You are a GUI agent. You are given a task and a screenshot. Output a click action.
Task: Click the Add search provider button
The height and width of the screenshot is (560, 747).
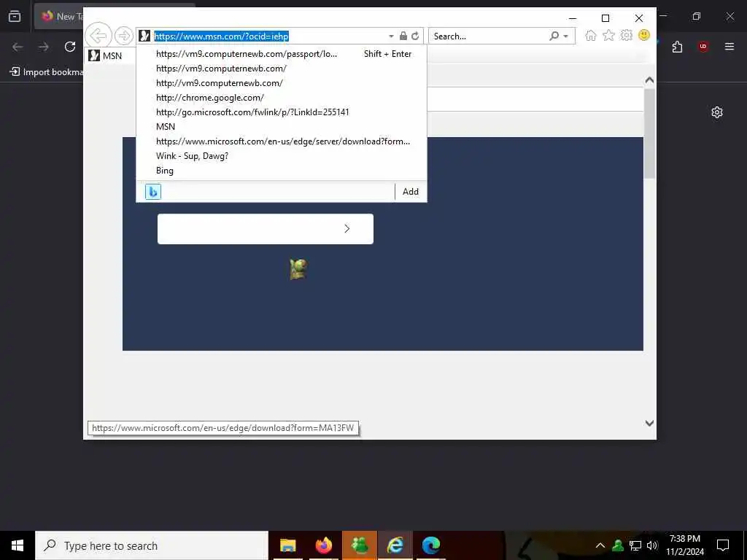pyautogui.click(x=410, y=192)
